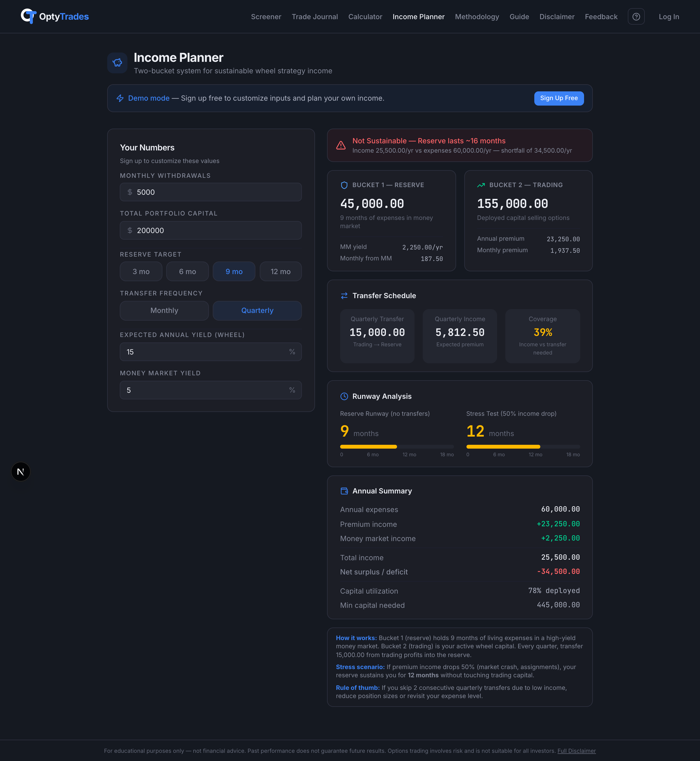Switch to the Trade Journal tab
This screenshot has width=700, height=761.
tap(315, 17)
